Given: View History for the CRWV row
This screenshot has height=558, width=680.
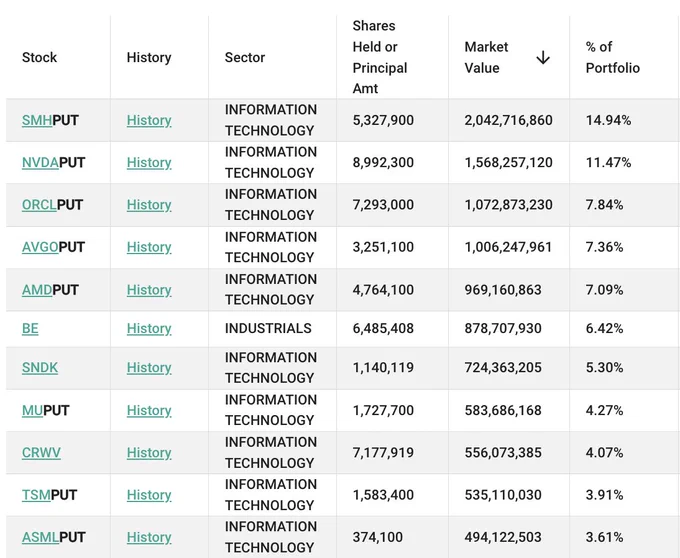Looking at the screenshot, I should 149,453.
